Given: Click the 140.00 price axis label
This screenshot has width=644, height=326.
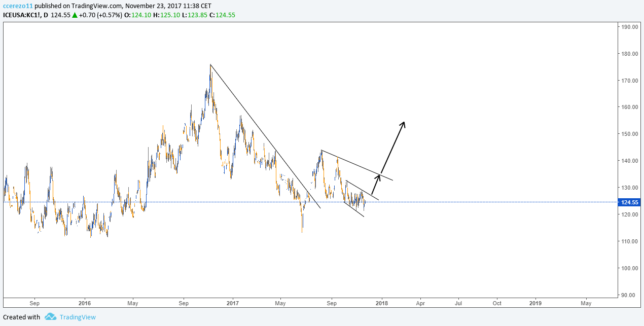Looking at the screenshot, I should pyautogui.click(x=629, y=161).
